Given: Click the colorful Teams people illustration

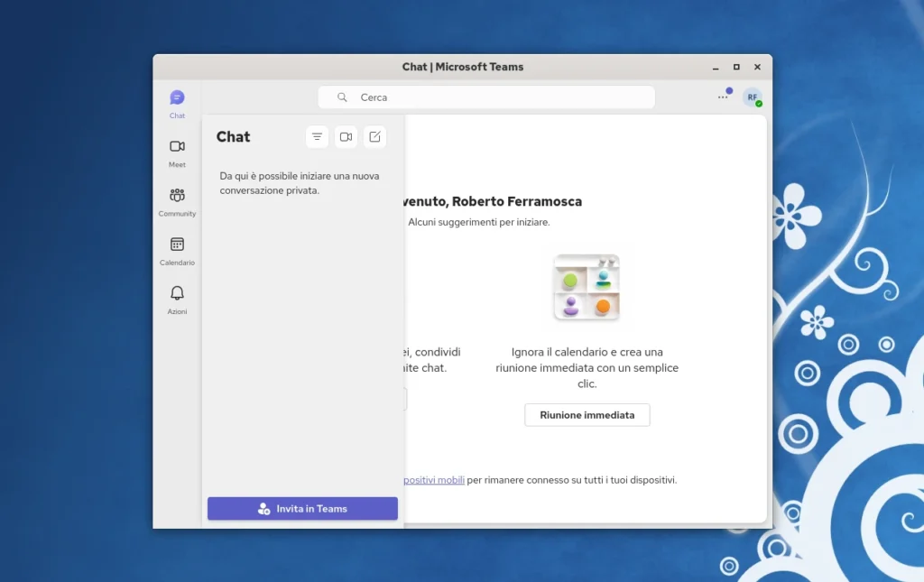Looking at the screenshot, I should tap(586, 286).
